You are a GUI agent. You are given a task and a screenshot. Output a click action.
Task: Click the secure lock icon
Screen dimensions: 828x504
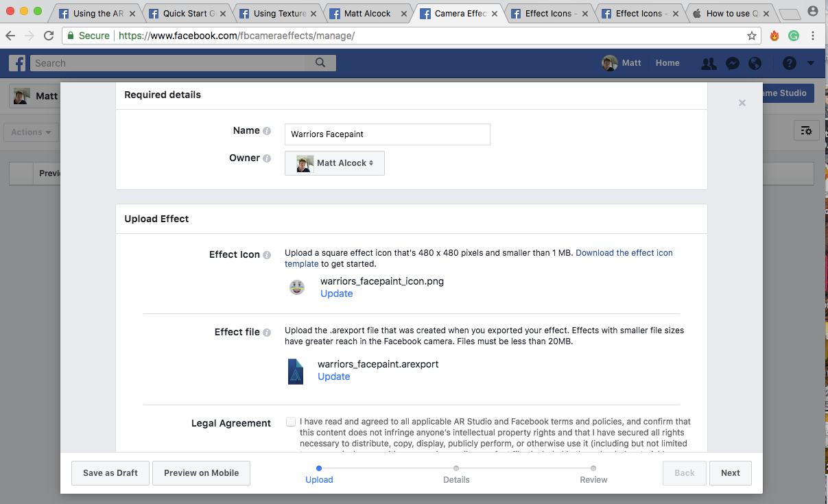pos(70,36)
